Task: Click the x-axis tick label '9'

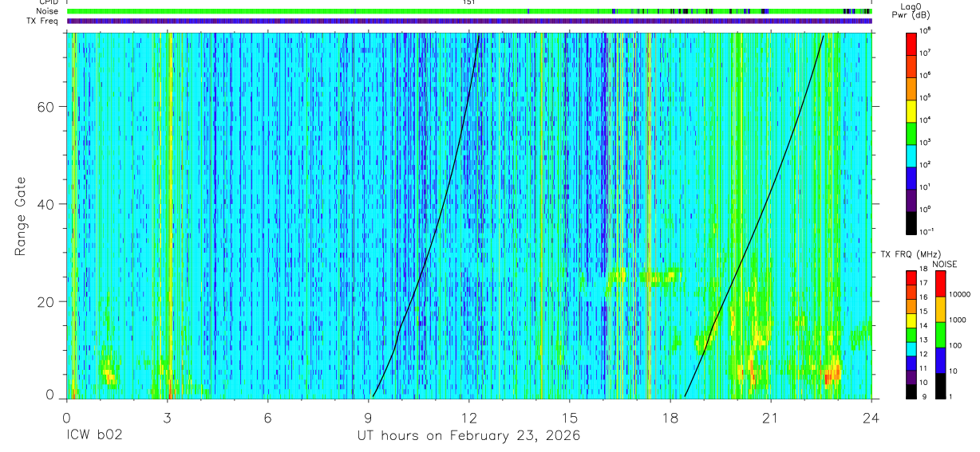Action: coord(369,417)
